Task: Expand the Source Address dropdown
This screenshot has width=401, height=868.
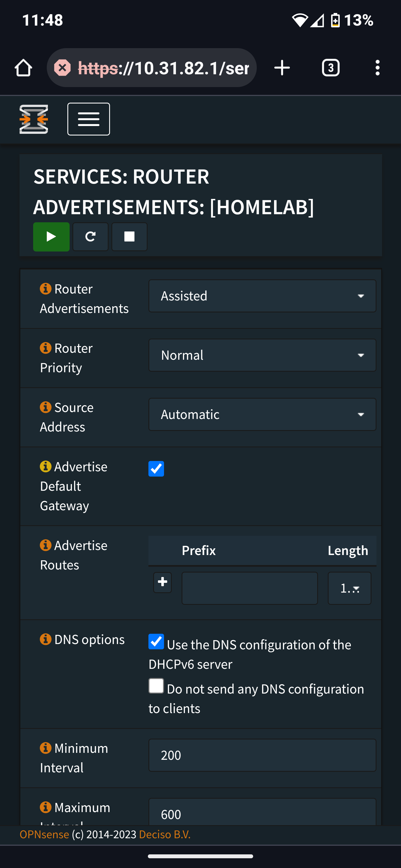Action: pyautogui.click(x=262, y=415)
